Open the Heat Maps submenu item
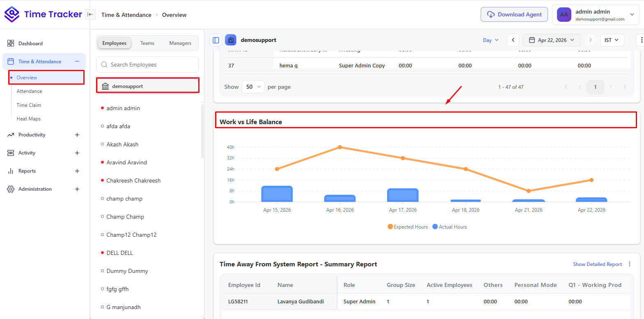The height and width of the screenshot is (319, 644). (x=28, y=119)
